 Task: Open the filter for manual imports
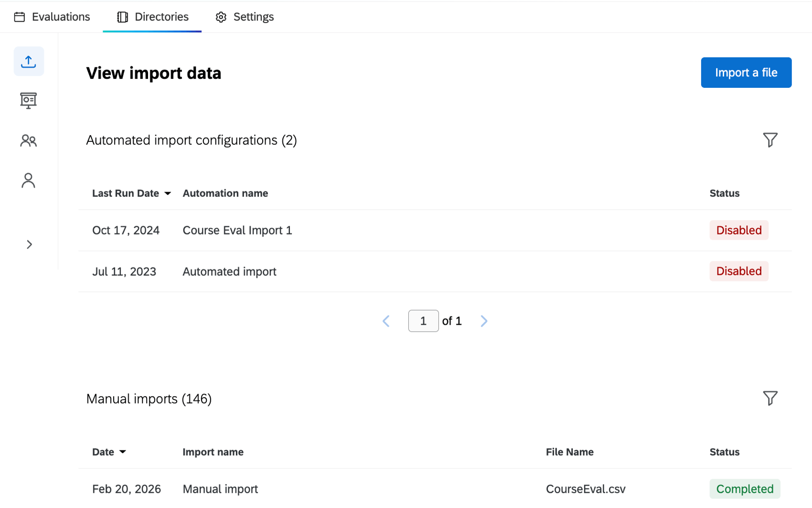(x=770, y=398)
